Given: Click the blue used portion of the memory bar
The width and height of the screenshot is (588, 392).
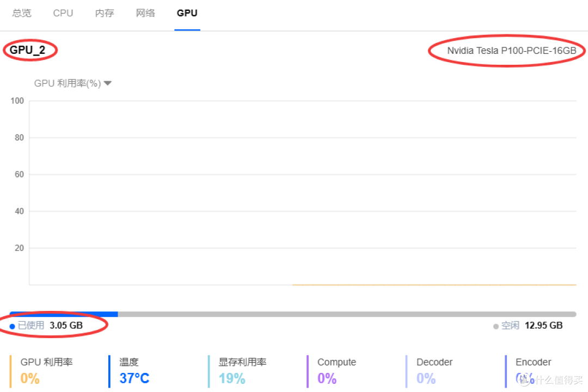Looking at the screenshot, I should pyautogui.click(x=64, y=314).
